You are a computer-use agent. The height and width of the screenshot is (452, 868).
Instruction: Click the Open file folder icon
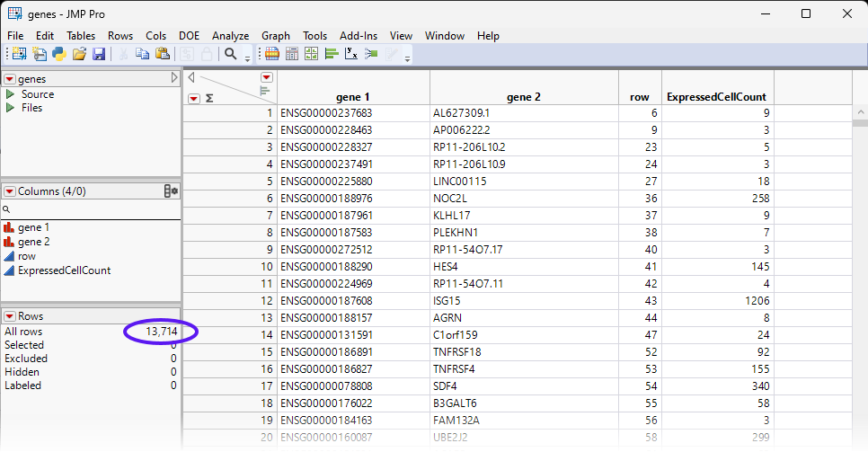pos(79,54)
